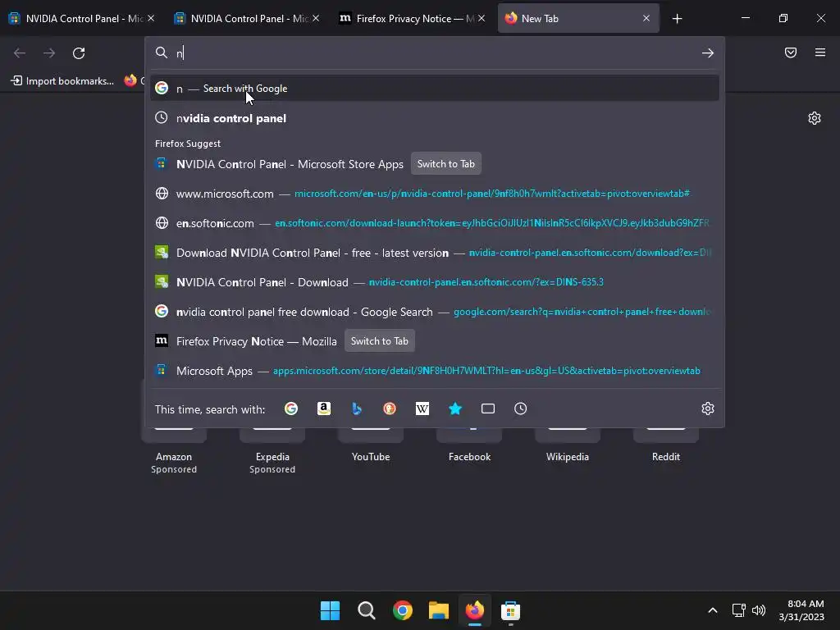
Task: Open Microsoft Apps store detail suggestion
Action: tap(435, 371)
